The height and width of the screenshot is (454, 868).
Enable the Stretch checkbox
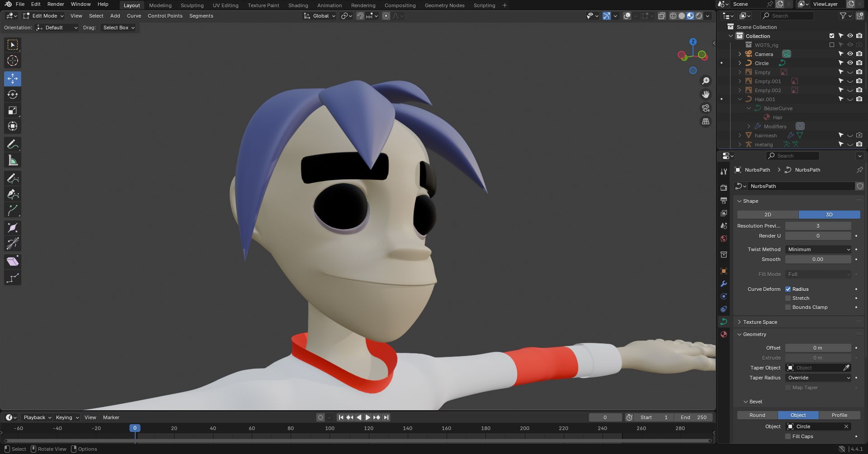tap(788, 298)
